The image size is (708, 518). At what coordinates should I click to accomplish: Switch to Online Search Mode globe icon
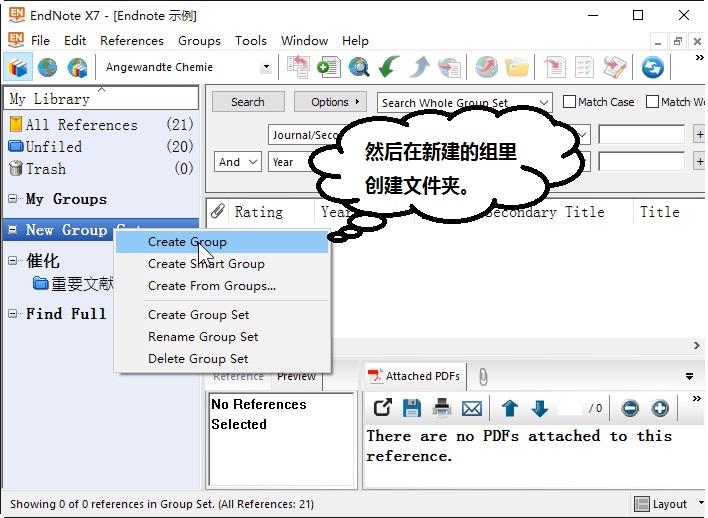tap(47, 68)
